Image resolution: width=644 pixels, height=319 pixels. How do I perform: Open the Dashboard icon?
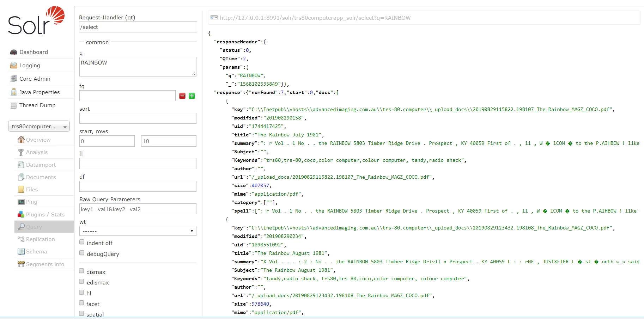click(x=14, y=52)
